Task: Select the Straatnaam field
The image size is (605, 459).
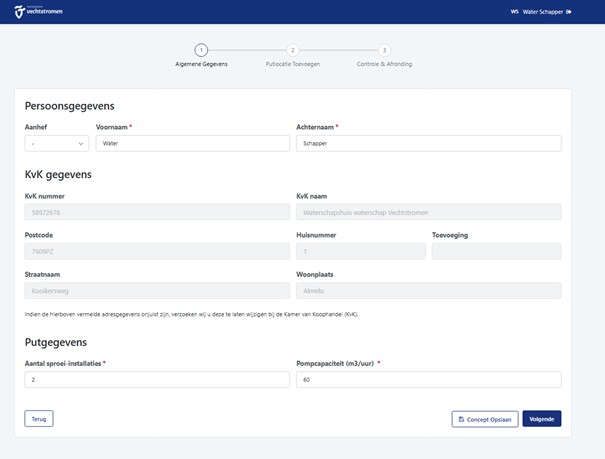Action: pos(157,290)
